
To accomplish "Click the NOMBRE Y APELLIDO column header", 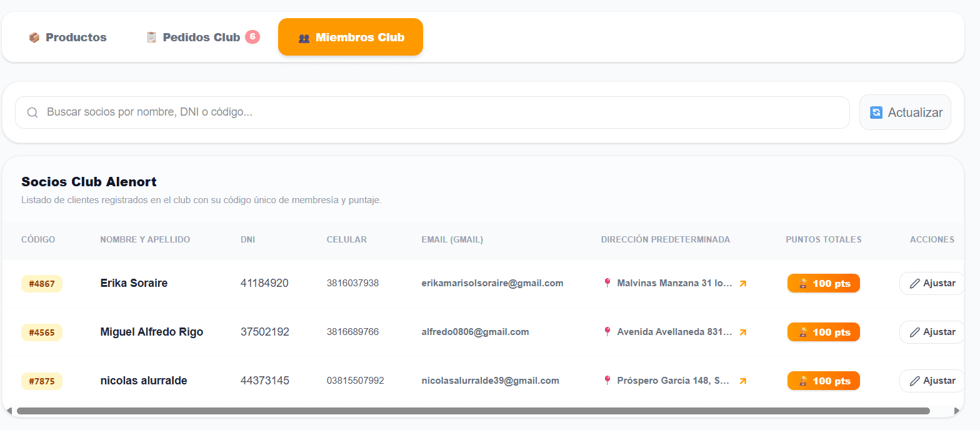I will (145, 239).
